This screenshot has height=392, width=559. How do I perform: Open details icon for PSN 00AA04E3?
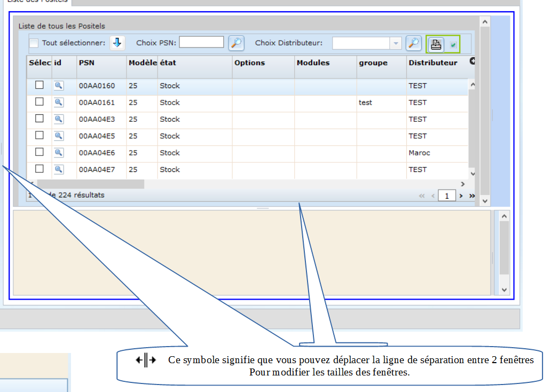point(59,119)
